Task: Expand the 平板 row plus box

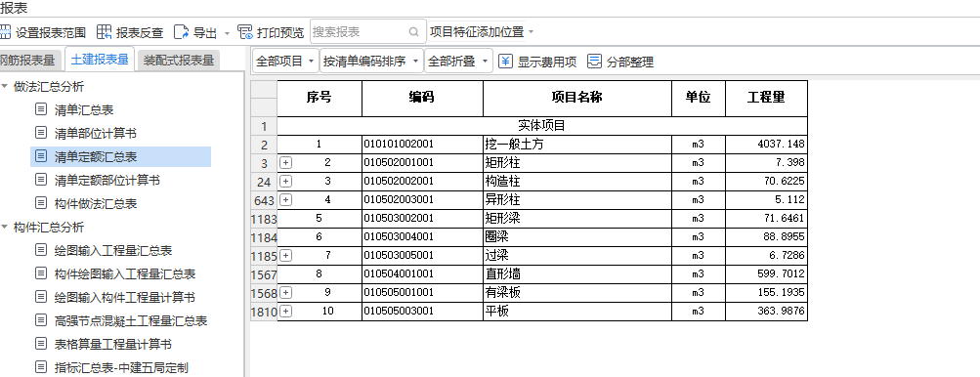Action: coord(285,311)
